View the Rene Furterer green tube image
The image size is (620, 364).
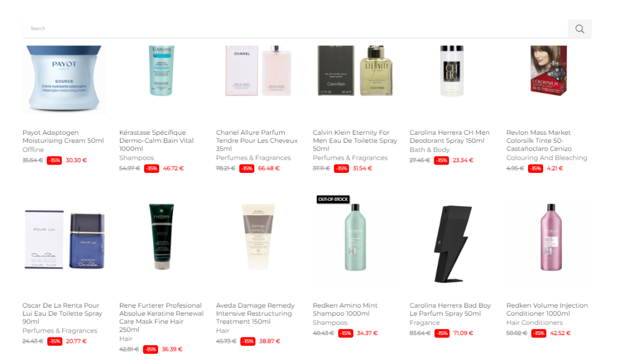[x=161, y=237]
